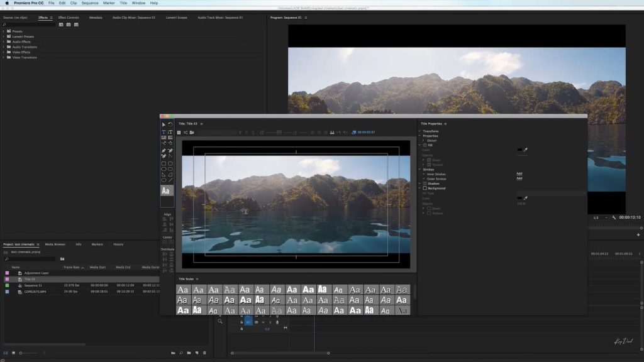Add an Inner Stroke
This screenshot has height=362, width=644.
pos(519,173)
